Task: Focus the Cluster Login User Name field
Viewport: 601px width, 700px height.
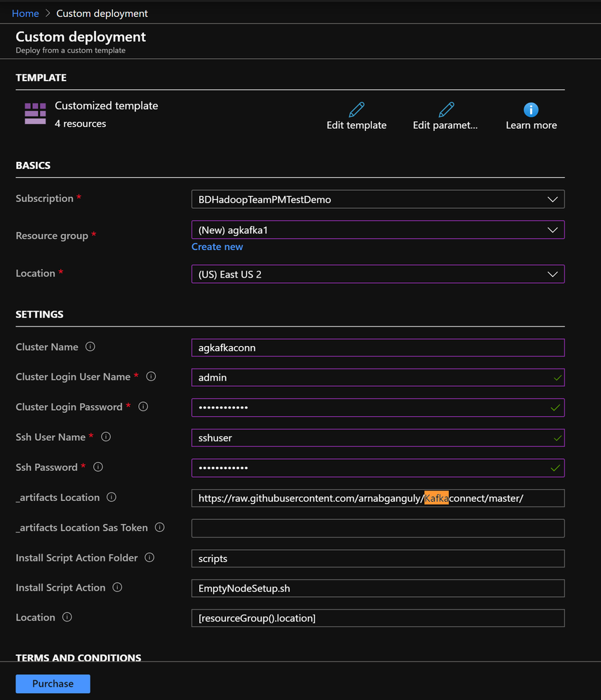Action: coord(378,378)
